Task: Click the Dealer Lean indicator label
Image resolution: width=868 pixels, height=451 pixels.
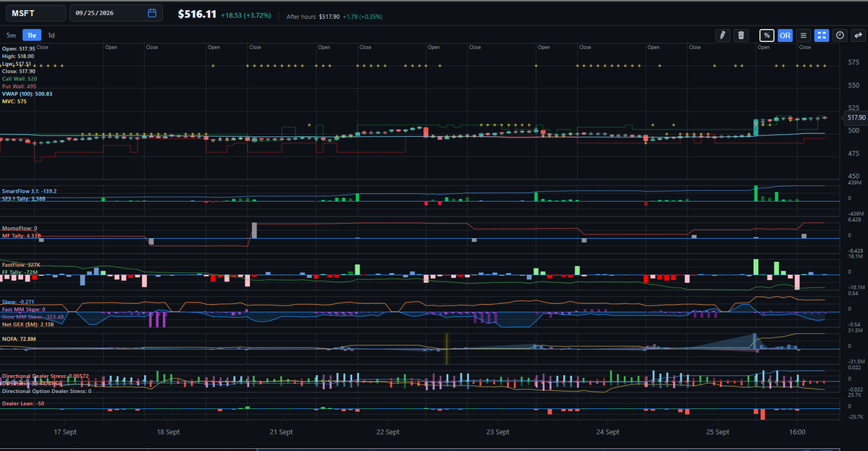Action: pos(23,403)
